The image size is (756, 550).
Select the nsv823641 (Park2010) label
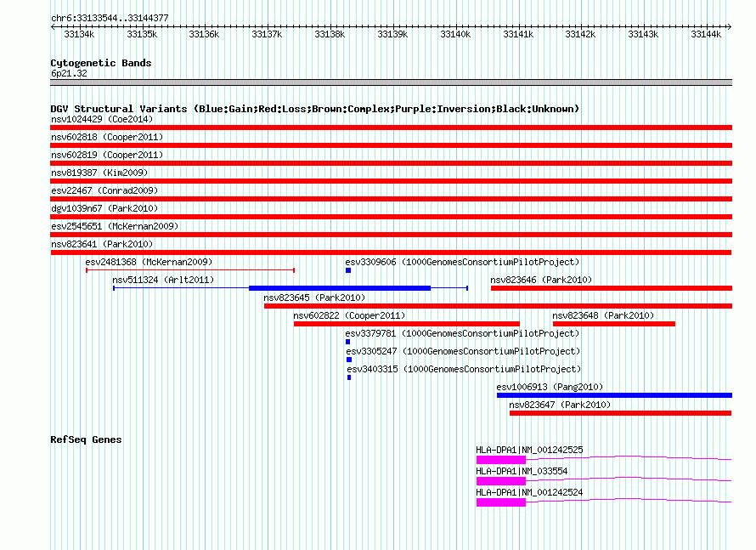102,244
